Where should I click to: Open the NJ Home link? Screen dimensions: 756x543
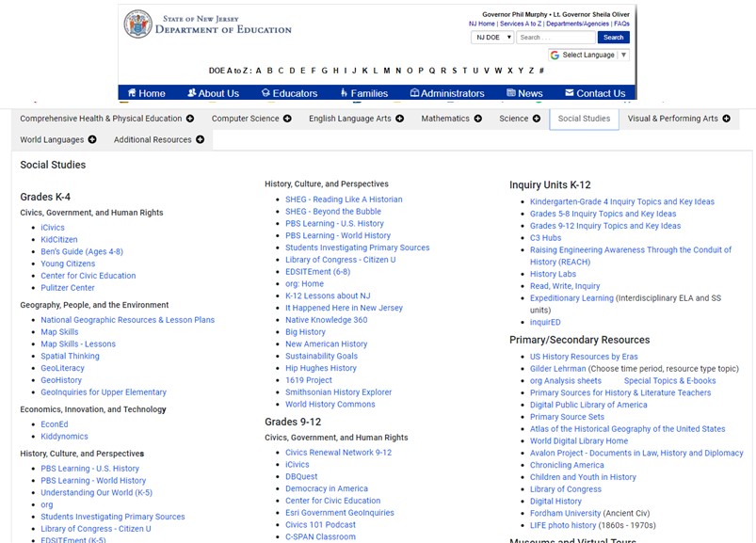(482, 24)
